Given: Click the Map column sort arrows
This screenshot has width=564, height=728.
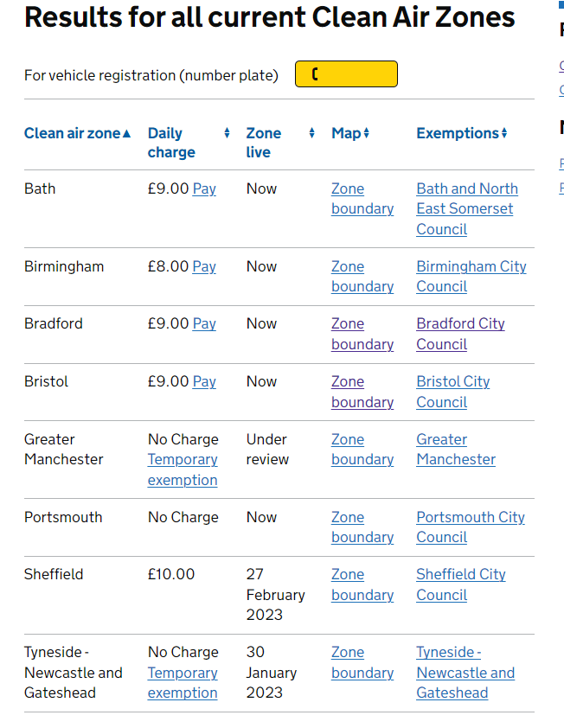Looking at the screenshot, I should click(367, 133).
